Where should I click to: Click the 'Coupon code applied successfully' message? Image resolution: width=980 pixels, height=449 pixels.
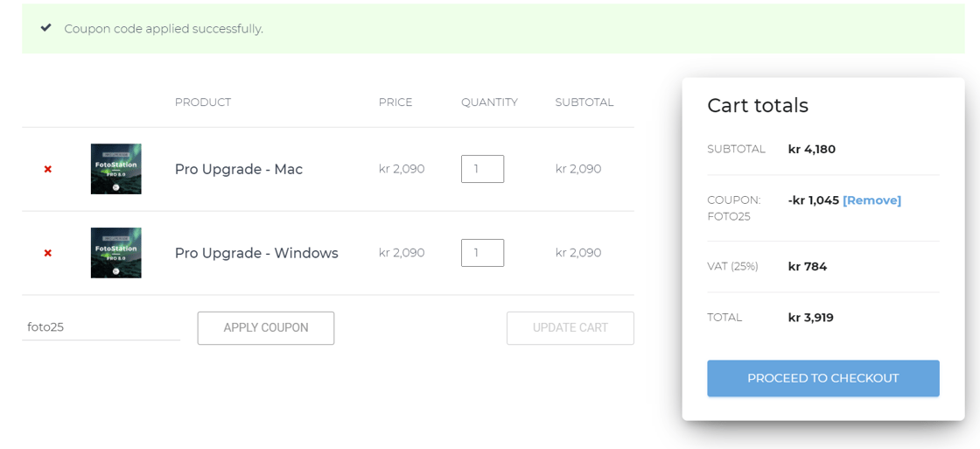click(x=164, y=29)
